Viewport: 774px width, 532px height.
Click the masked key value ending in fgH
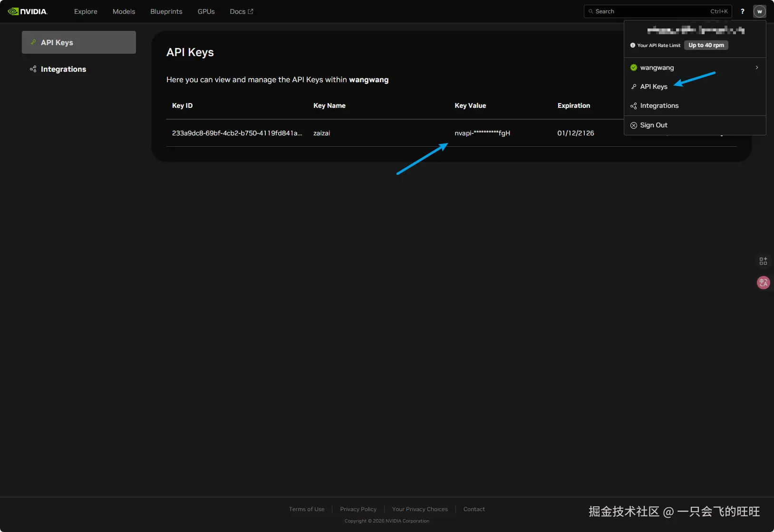click(x=483, y=133)
